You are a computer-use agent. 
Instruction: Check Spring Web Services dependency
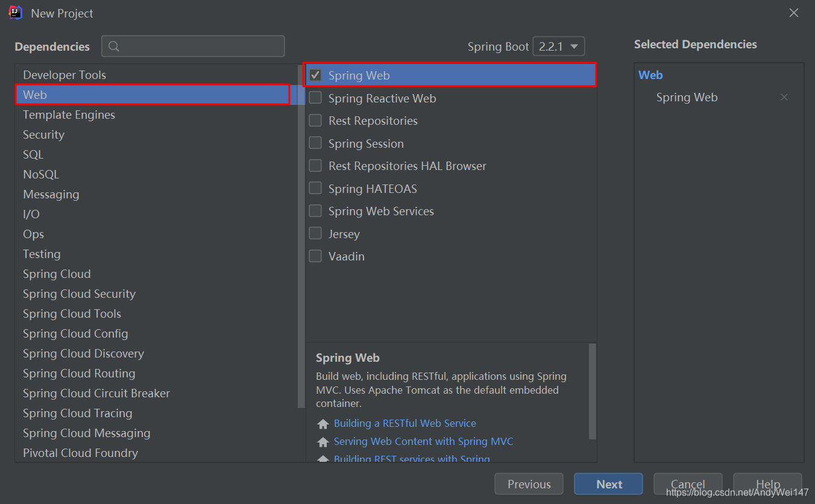tap(315, 211)
